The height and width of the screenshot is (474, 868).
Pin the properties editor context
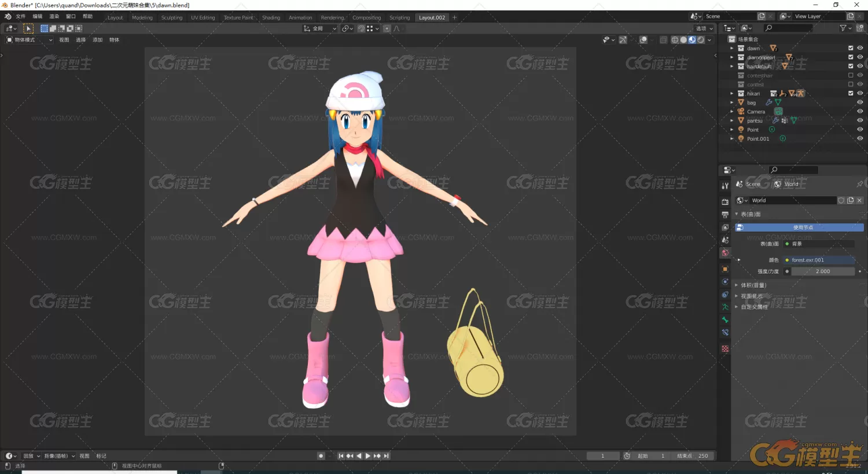coord(860,184)
